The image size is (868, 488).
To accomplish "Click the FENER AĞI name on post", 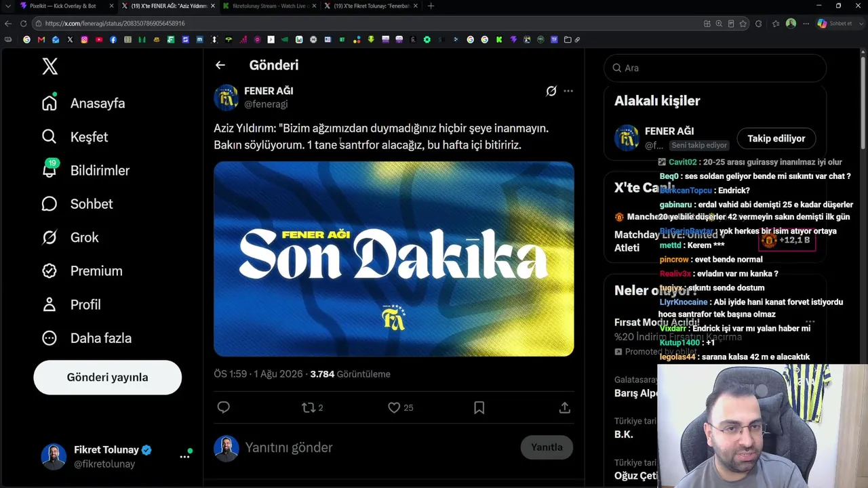I will [x=269, y=91].
